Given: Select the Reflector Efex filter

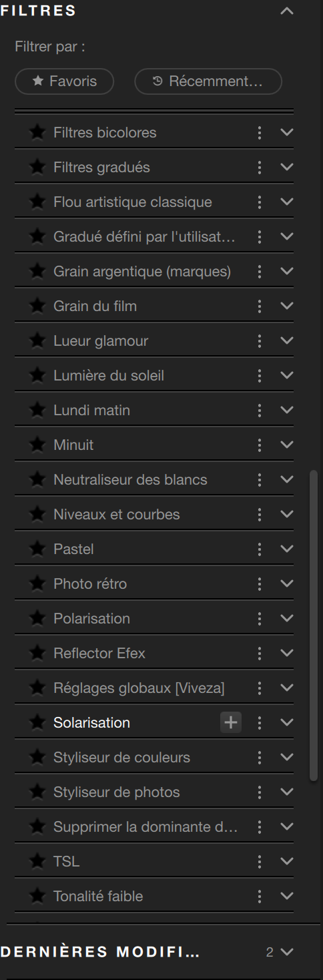Looking at the screenshot, I should (99, 653).
